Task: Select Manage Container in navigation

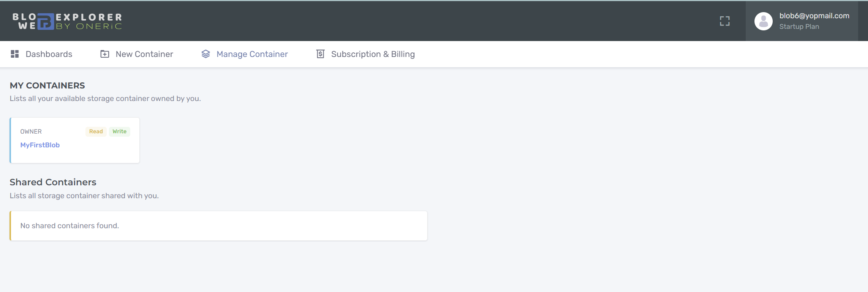Action: pyautogui.click(x=245, y=54)
